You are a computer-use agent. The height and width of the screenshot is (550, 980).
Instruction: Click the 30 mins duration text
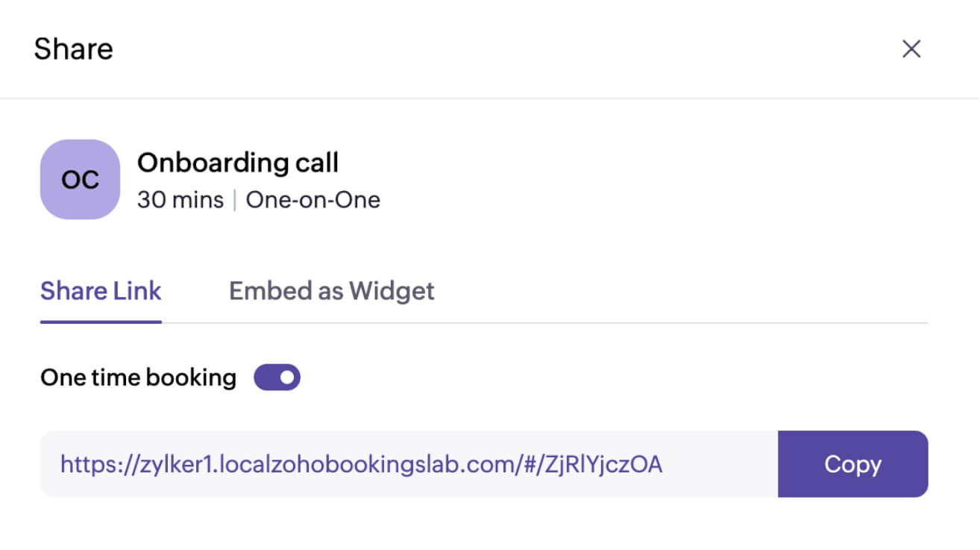(x=180, y=200)
